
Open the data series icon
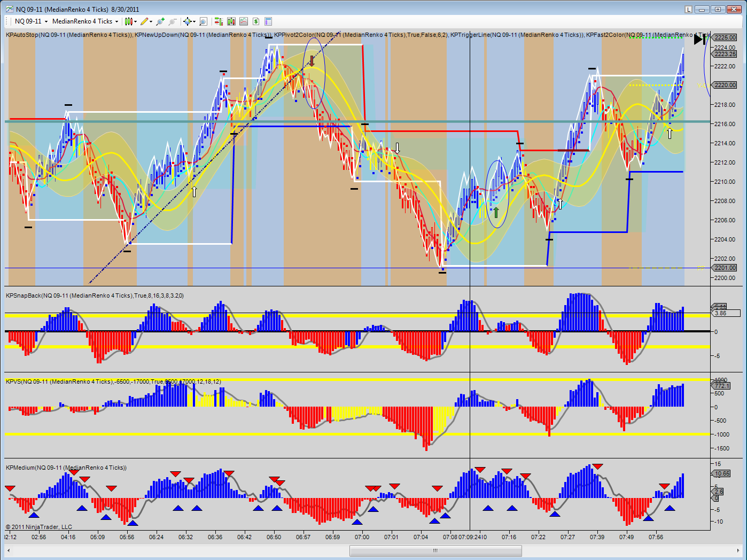[231, 21]
